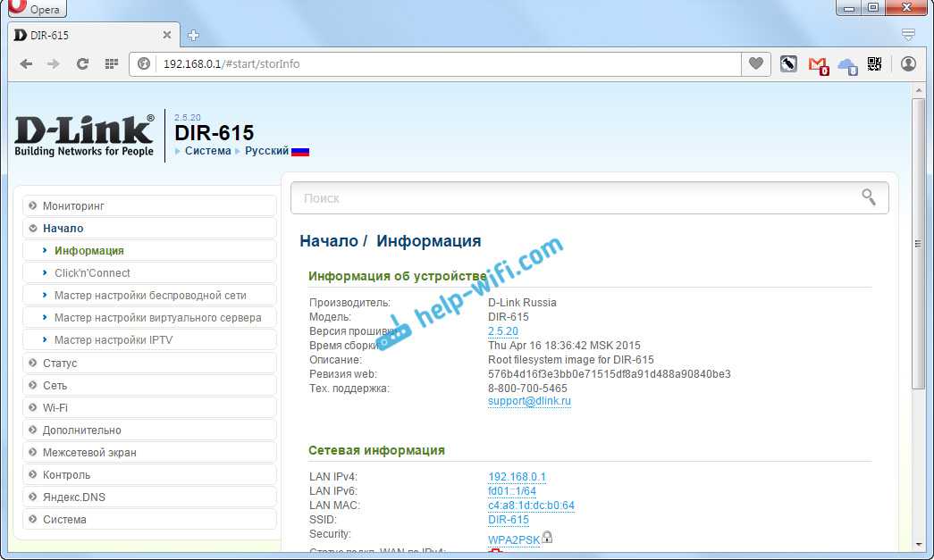Select Click'n'Connect in sidebar
Screen dimensions: 934x560
pyautogui.click(x=92, y=273)
